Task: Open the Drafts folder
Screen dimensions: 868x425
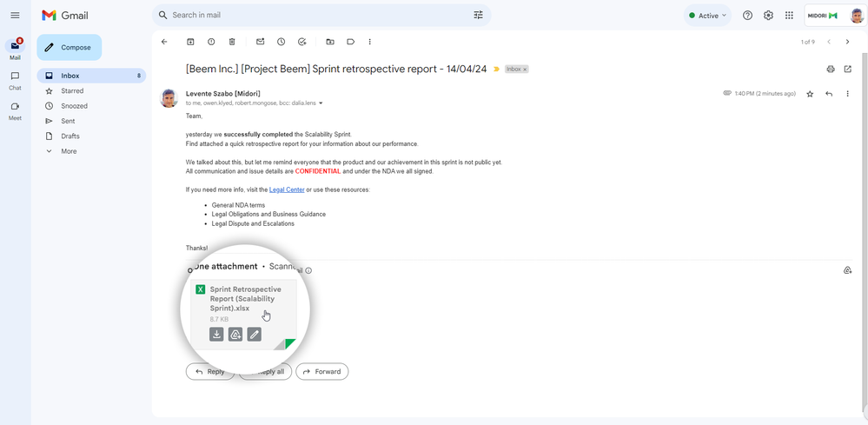Action: (x=70, y=136)
